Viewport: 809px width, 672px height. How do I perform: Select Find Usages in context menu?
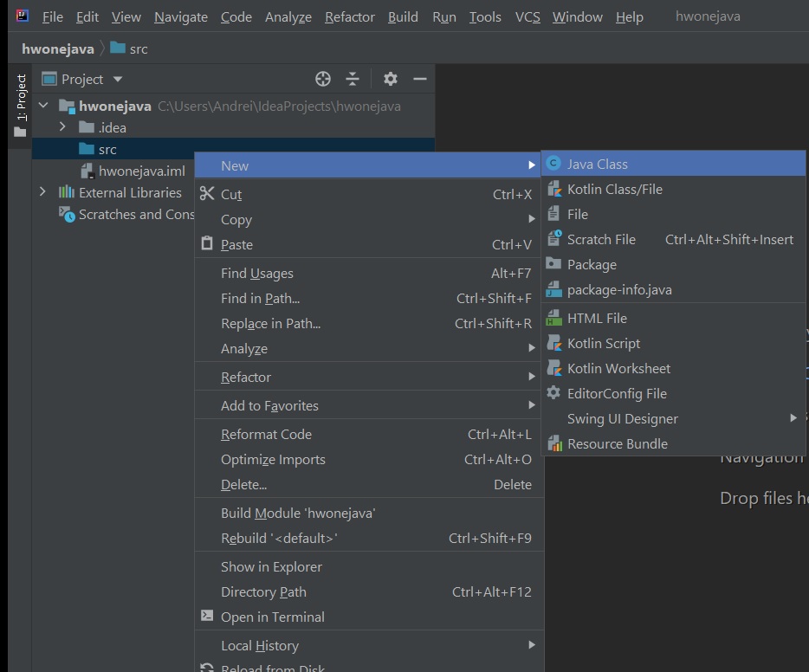tap(369, 274)
